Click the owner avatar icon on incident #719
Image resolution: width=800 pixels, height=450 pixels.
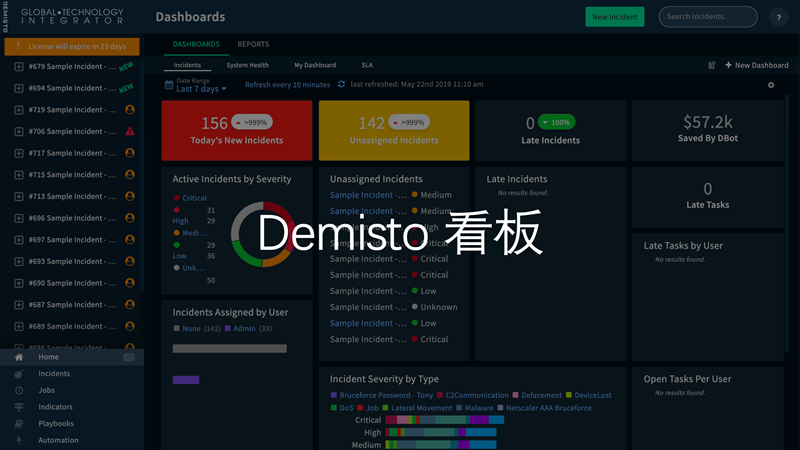coord(130,109)
